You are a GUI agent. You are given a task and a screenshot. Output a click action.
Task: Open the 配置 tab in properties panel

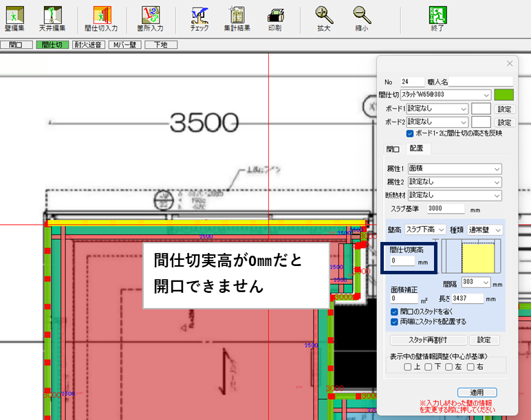[417, 148]
